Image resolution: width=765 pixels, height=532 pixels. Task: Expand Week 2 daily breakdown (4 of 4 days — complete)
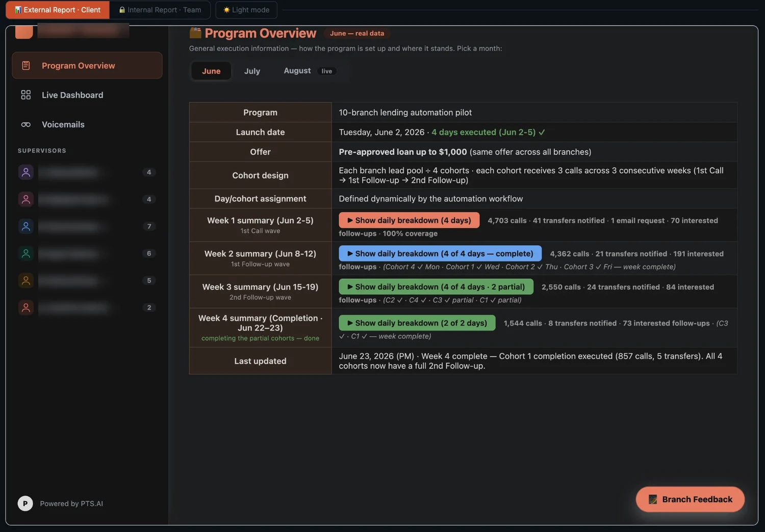440,253
